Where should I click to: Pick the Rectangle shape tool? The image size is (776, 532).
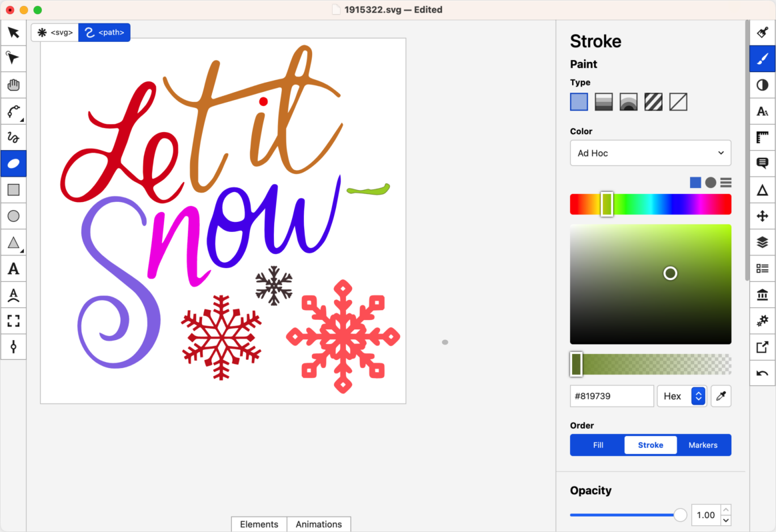(13, 190)
